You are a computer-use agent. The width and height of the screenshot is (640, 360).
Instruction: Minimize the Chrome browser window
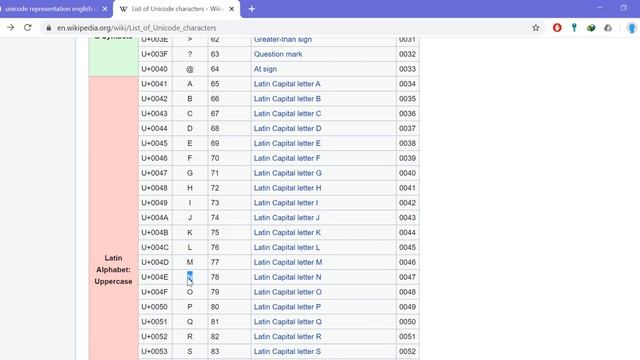pos(600,8)
